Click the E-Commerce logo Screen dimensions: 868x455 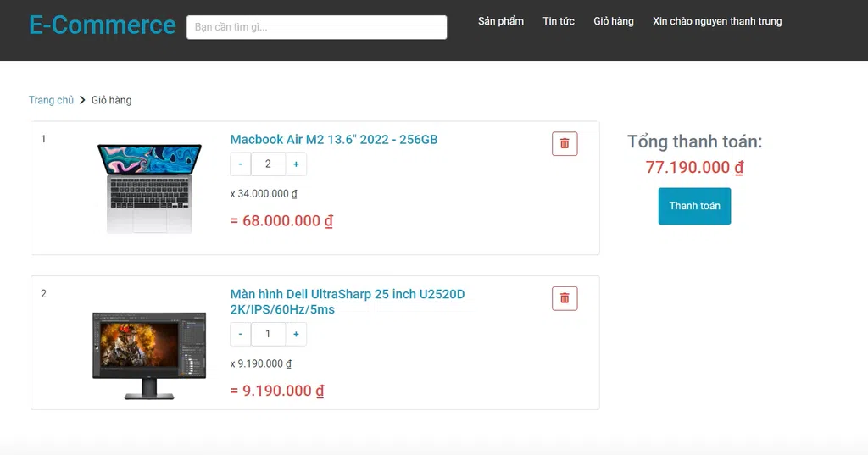click(x=103, y=25)
